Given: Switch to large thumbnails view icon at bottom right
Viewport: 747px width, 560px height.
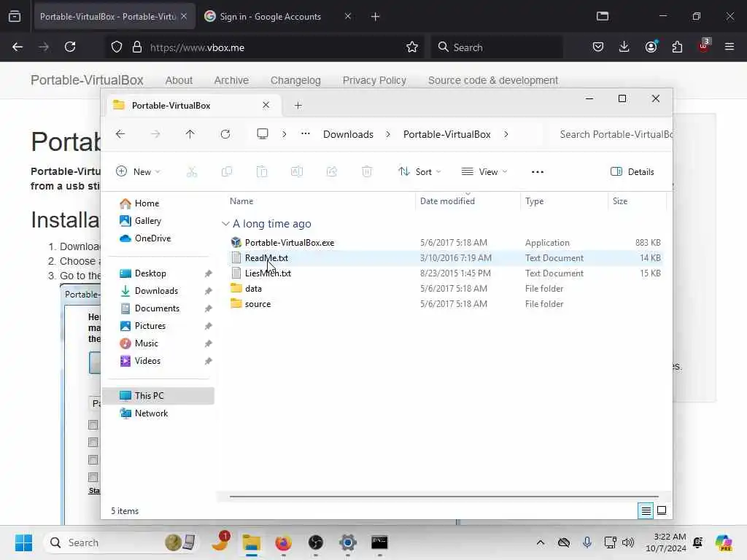Looking at the screenshot, I should pyautogui.click(x=662, y=511).
